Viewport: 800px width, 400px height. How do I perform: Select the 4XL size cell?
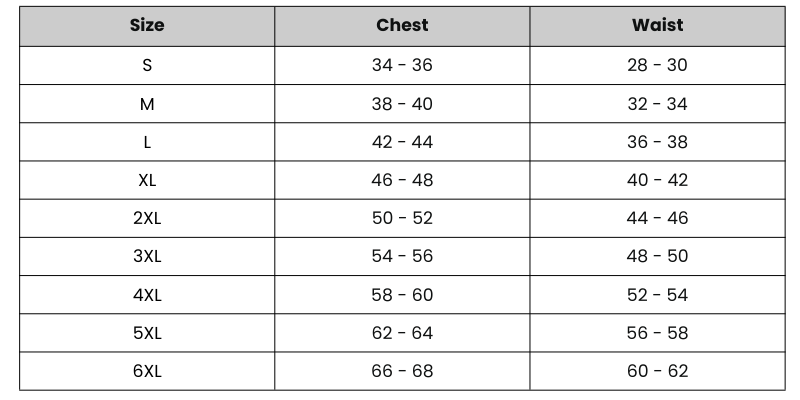(147, 295)
